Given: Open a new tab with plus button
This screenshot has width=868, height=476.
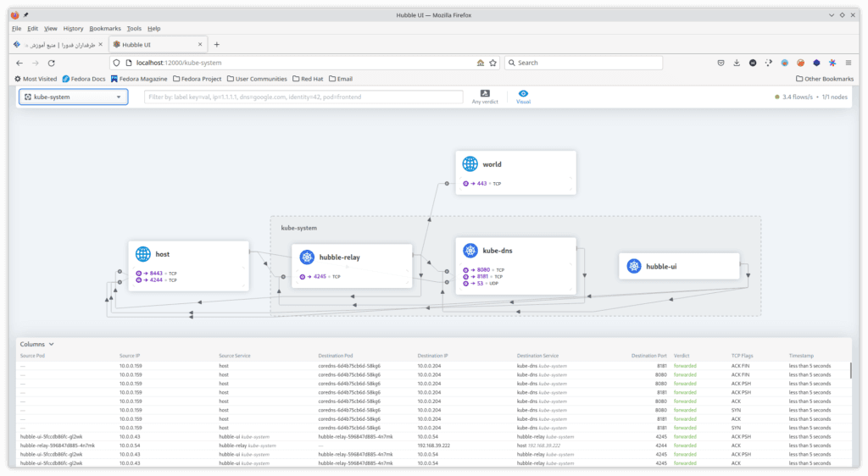Looking at the screenshot, I should point(216,44).
